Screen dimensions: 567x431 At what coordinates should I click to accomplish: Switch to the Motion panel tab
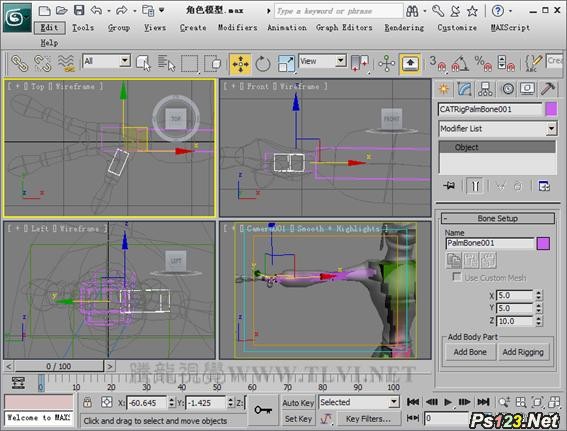pos(507,89)
